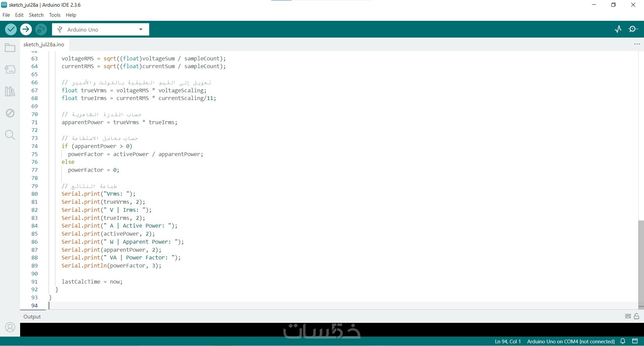The height and width of the screenshot is (346, 644).
Task: Open the Edit menu
Action: [x=19, y=15]
